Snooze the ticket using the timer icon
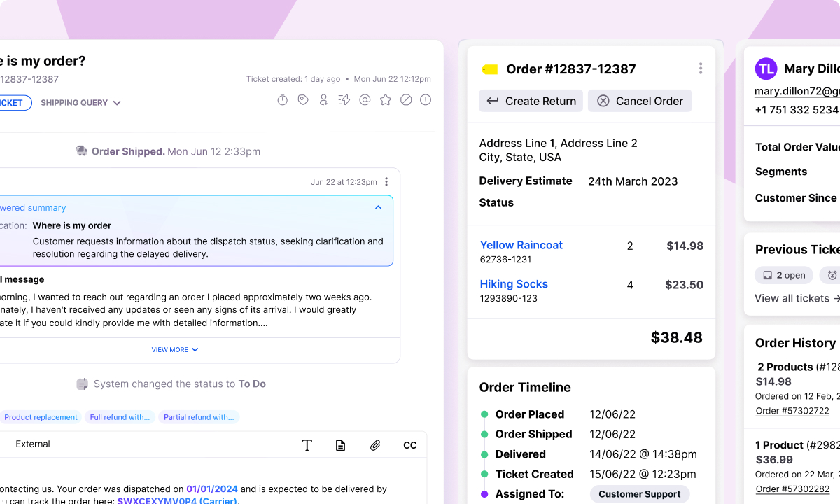Screen dimensions: 840x504 282,100
